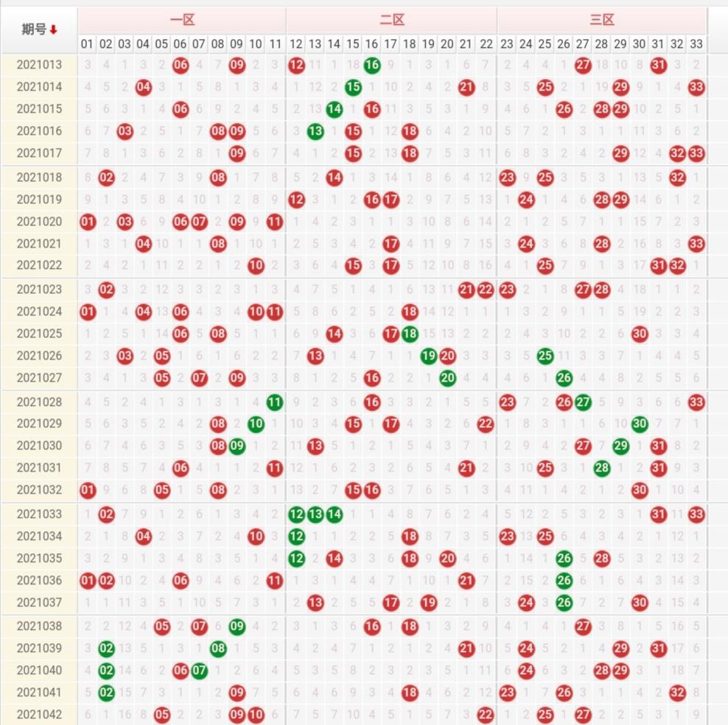728x725 pixels.
Task: Click red ball 22 in row 2021042
Action: point(485,715)
